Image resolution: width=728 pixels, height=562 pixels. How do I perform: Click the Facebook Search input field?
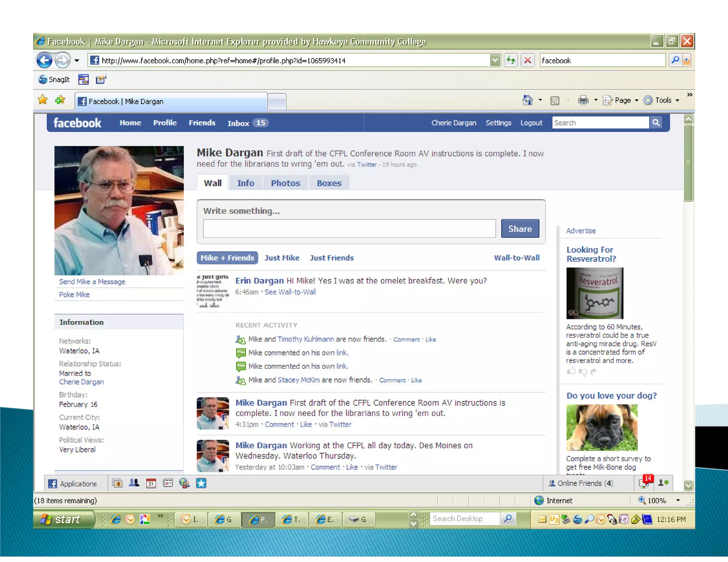601,123
